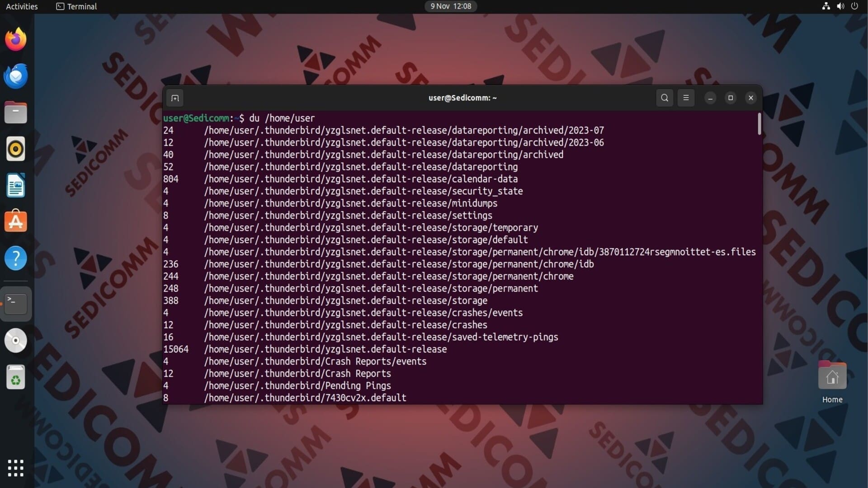This screenshot has width=868, height=488.
Task: Launch LibreOffice Writer from dock
Action: click(x=16, y=185)
